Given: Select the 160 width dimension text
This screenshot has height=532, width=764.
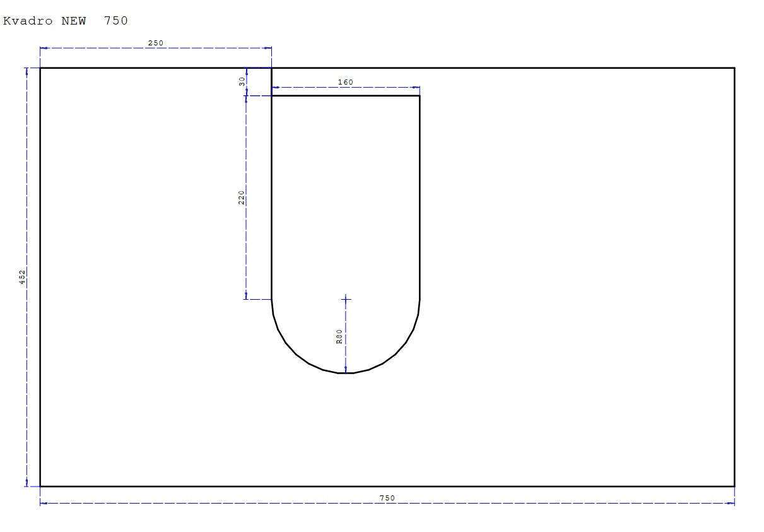Looking at the screenshot, I should (345, 82).
